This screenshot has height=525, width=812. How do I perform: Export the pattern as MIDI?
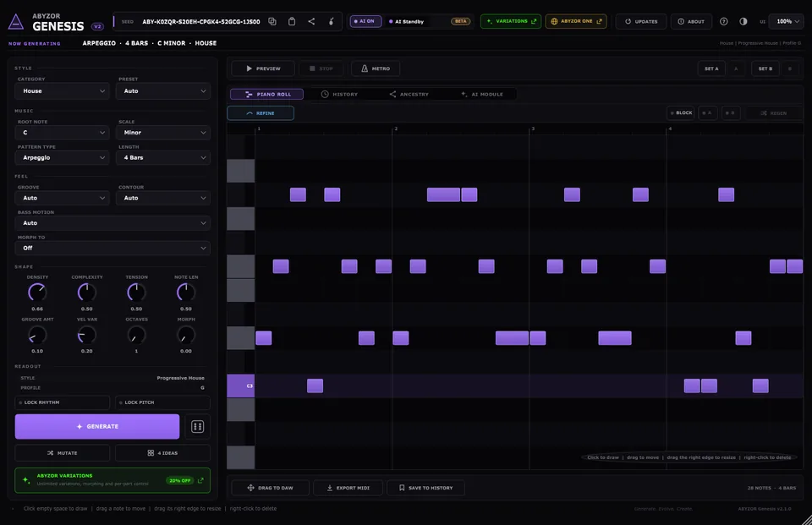pos(348,488)
